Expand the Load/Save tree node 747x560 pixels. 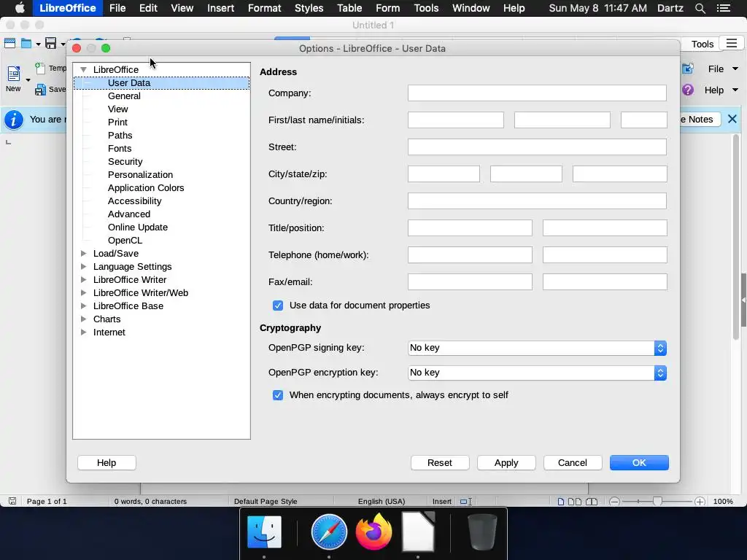click(84, 253)
